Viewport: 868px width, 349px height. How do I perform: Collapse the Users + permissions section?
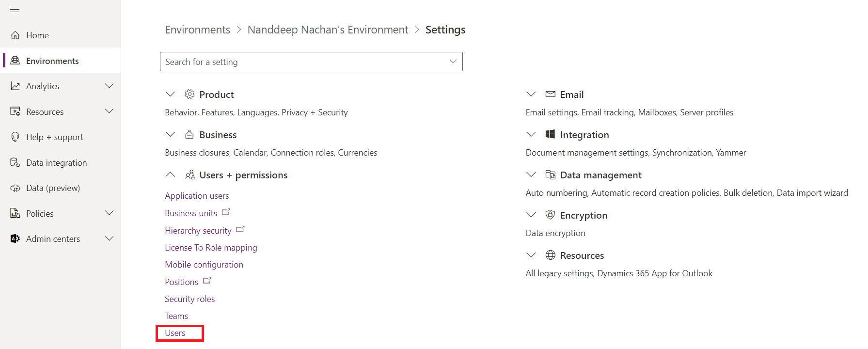point(170,174)
